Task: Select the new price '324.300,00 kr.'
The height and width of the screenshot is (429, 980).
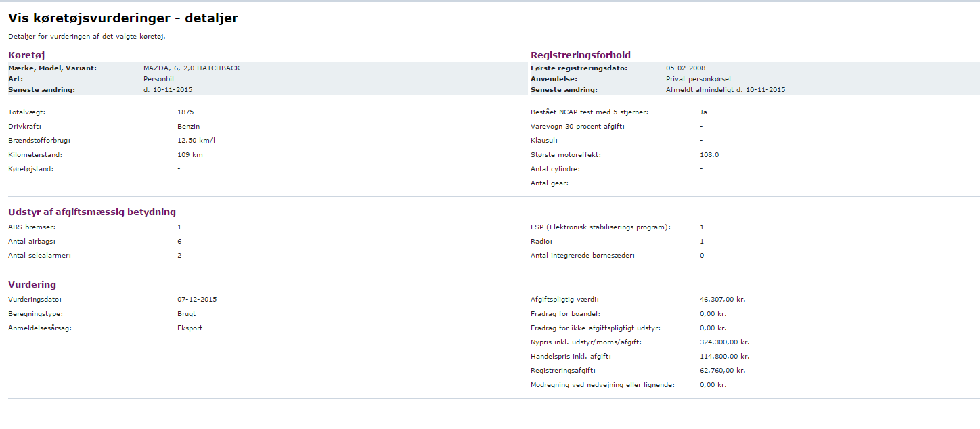Action: point(725,342)
